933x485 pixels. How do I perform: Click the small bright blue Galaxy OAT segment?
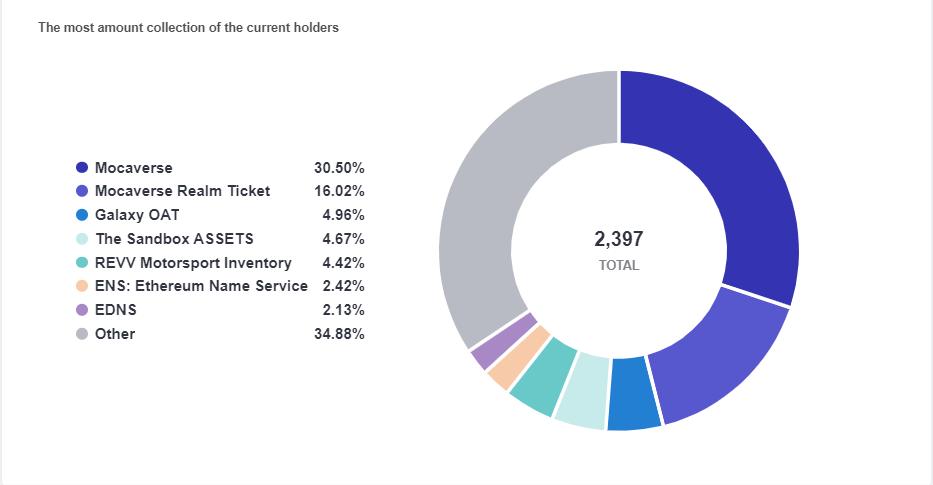coord(633,394)
